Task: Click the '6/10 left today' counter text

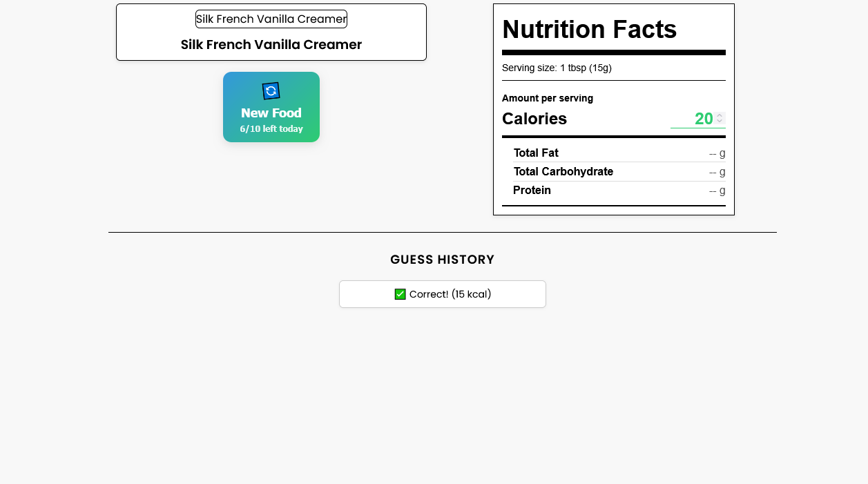Action: click(271, 129)
